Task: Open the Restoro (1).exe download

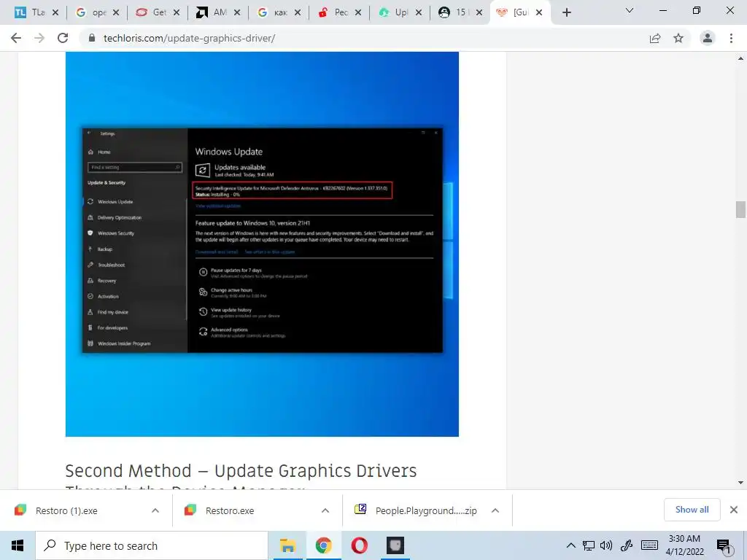Action: (66, 510)
